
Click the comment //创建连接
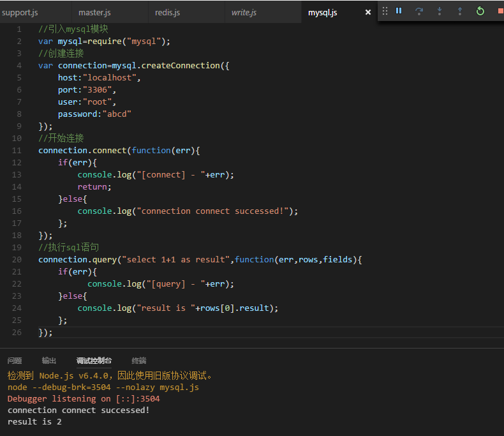pos(61,54)
